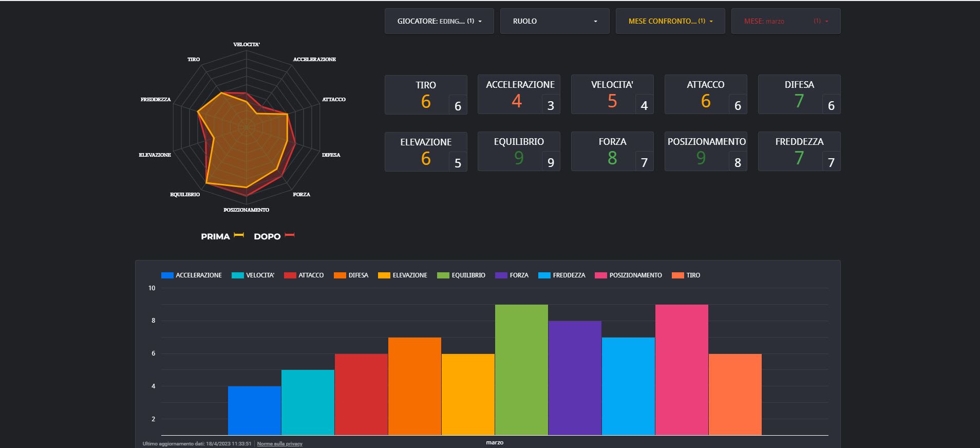Click DIFESA orange legend swatch
The height and width of the screenshot is (448, 980).
[340, 275]
